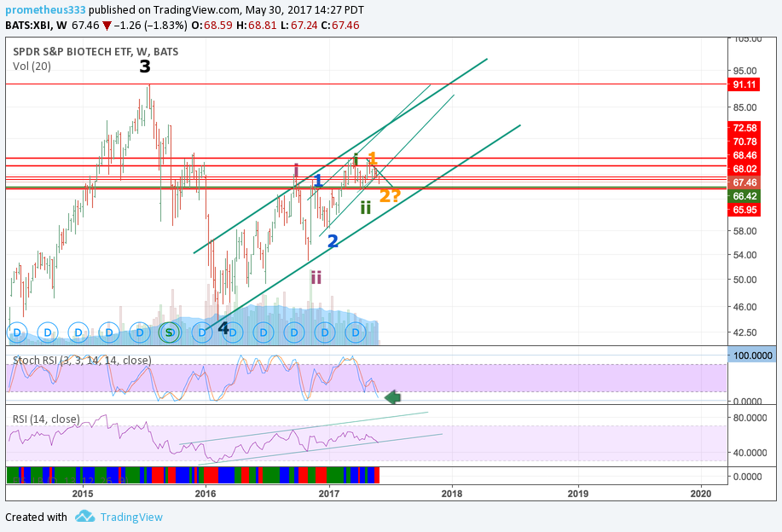Screen dimensions: 782x532
Task: Click the RSI (14, close) indicator label
Action: coord(46,419)
